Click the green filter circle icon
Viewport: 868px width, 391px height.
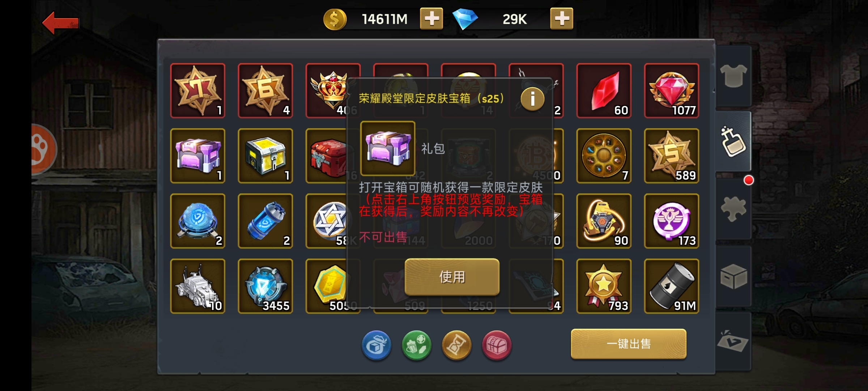417,345
